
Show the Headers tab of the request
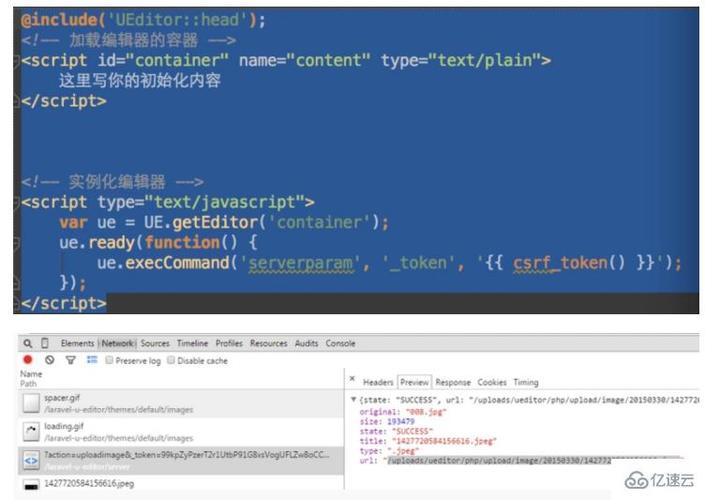click(378, 383)
